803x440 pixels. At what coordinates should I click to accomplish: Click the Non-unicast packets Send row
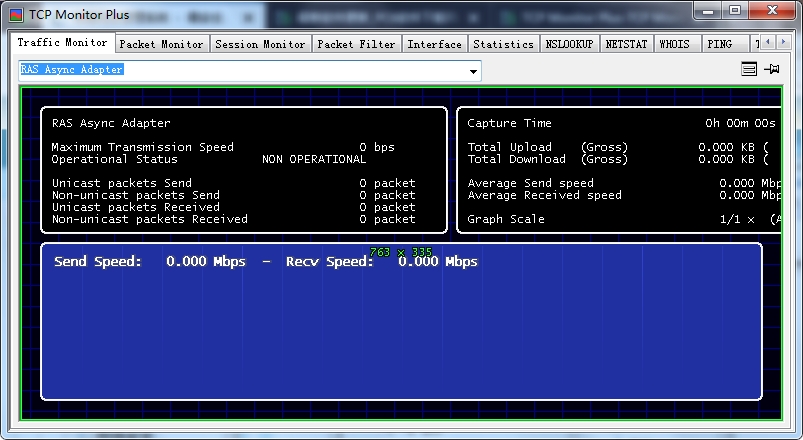234,195
